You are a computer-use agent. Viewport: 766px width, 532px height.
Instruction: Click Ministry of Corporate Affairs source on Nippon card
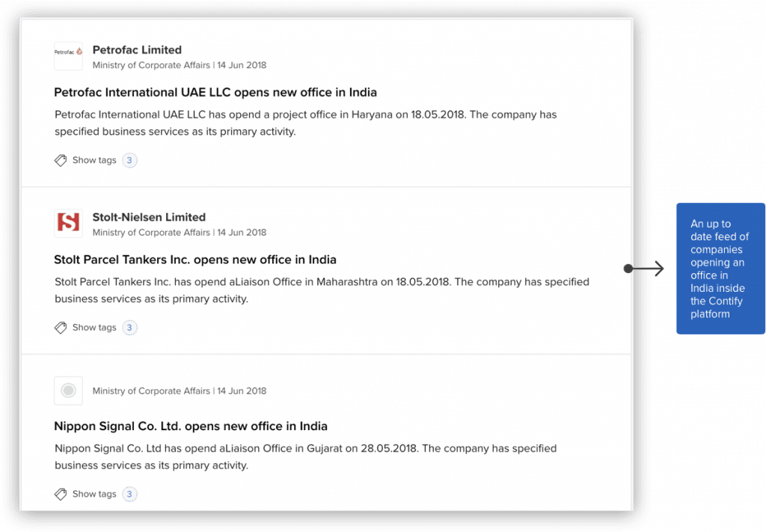pos(151,391)
